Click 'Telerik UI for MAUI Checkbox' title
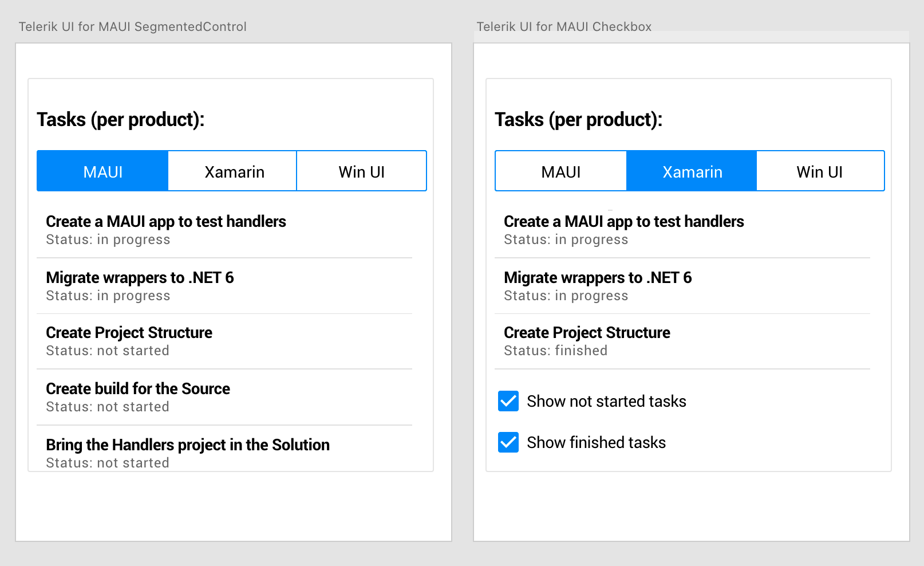This screenshot has height=566, width=924. pyautogui.click(x=564, y=26)
